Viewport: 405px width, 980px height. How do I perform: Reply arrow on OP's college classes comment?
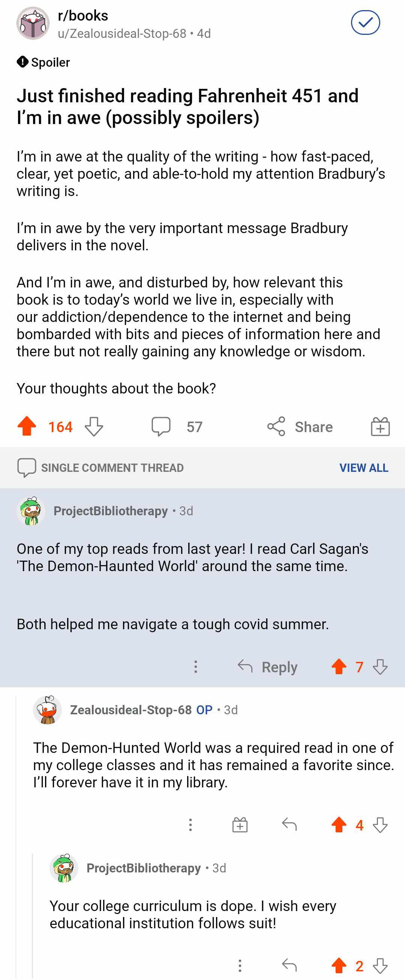[289, 824]
